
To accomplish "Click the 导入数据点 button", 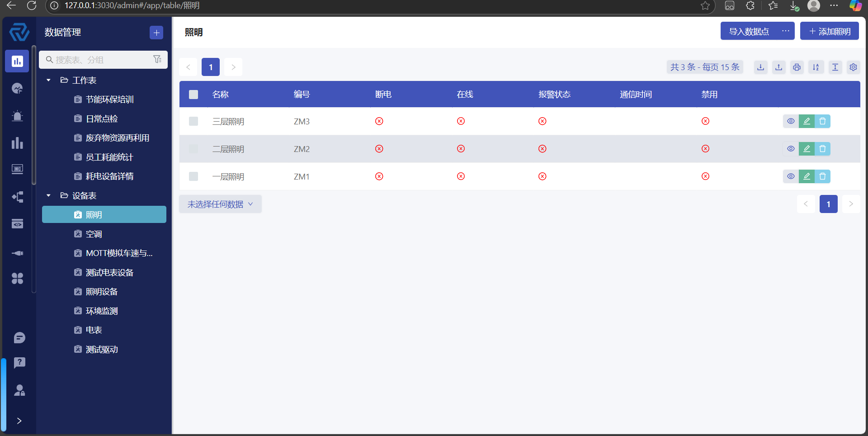I will (x=749, y=31).
